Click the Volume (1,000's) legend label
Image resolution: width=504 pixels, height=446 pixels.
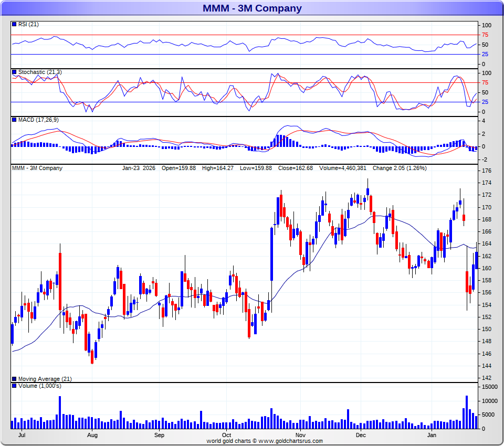coord(39,386)
